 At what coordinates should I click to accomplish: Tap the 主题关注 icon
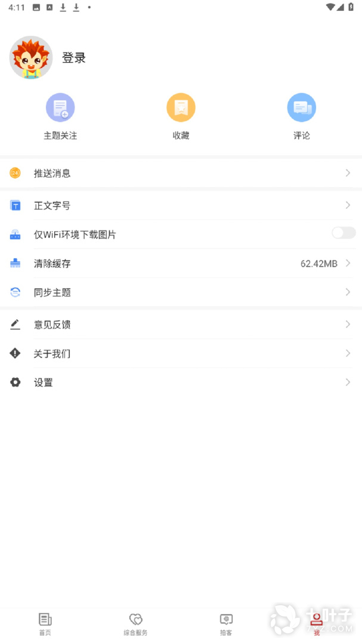click(60, 108)
